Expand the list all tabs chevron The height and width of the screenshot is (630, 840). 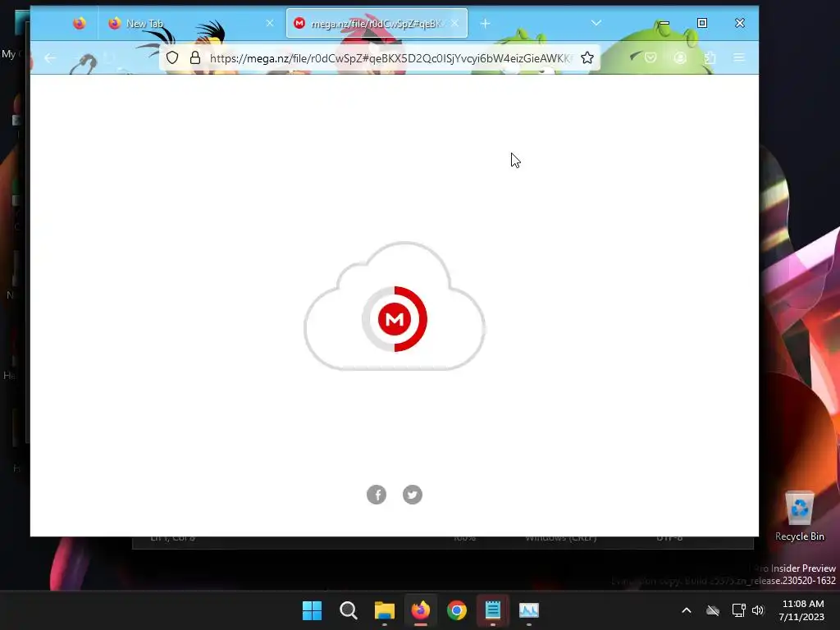tap(596, 23)
